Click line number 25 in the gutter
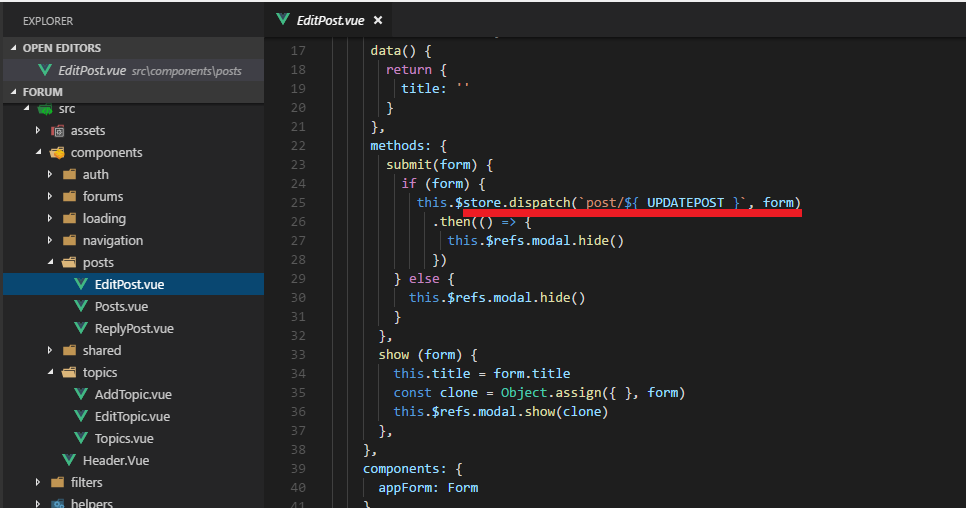This screenshot has height=508, width=966. click(x=298, y=203)
